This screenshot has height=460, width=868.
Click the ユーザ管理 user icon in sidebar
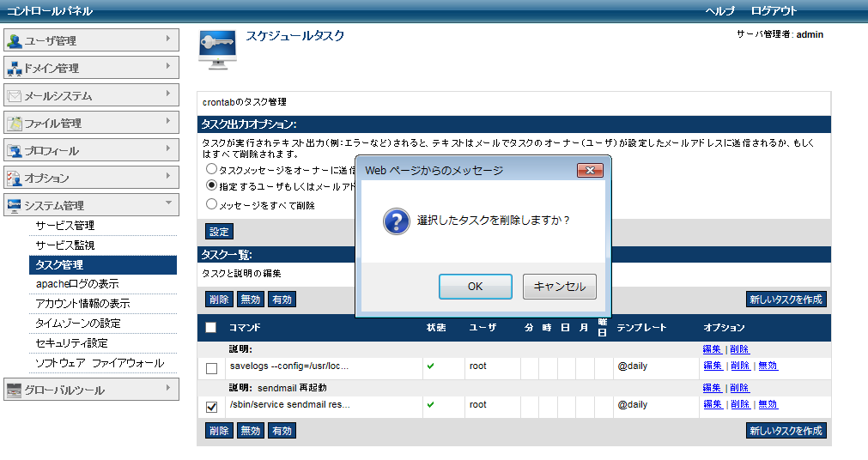point(15,41)
